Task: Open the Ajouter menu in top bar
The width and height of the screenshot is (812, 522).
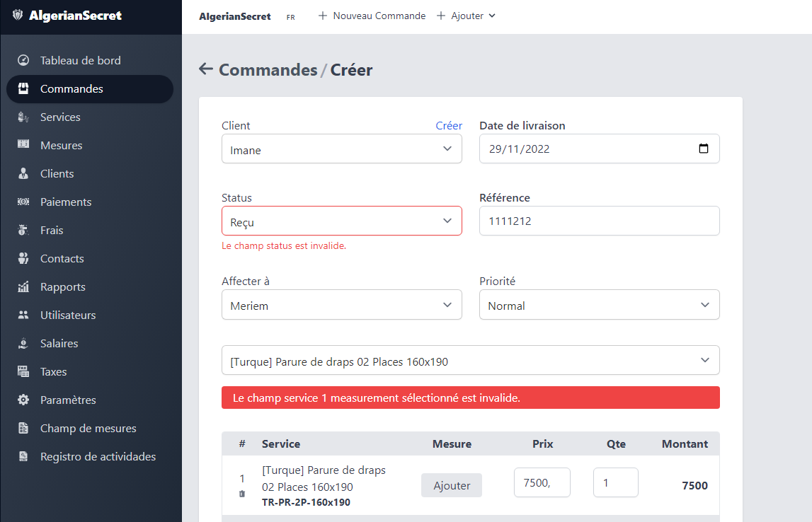Action: coord(466,16)
